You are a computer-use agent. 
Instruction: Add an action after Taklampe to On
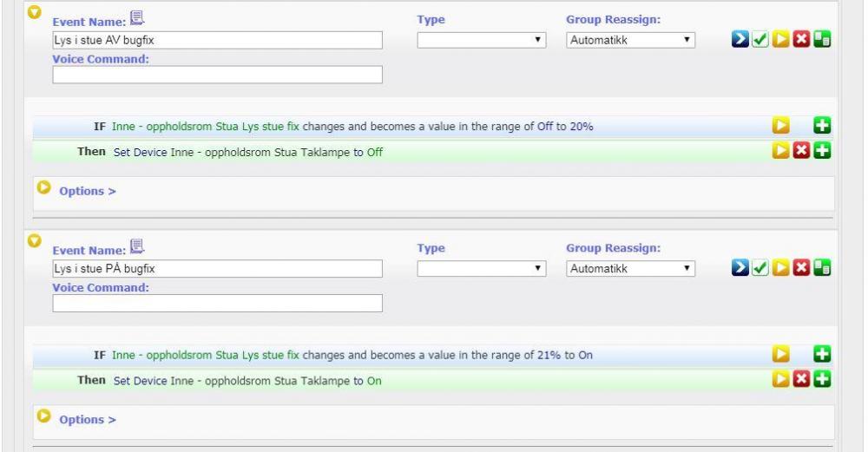tap(820, 381)
